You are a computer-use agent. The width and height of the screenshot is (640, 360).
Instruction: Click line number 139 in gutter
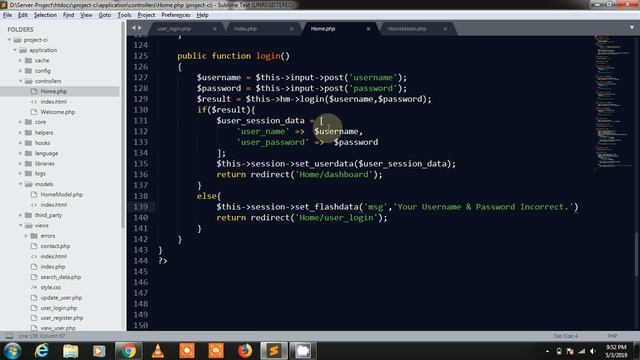pos(140,207)
